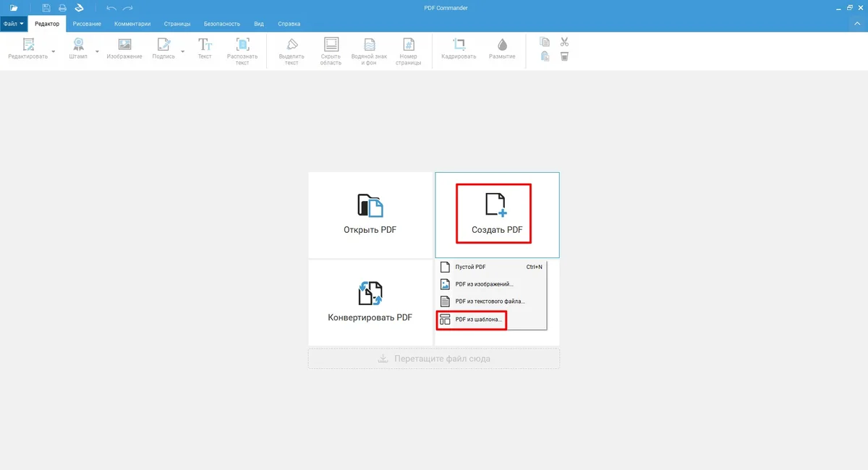The width and height of the screenshot is (868, 470).
Task: Open the Страницы tab
Action: [177, 24]
